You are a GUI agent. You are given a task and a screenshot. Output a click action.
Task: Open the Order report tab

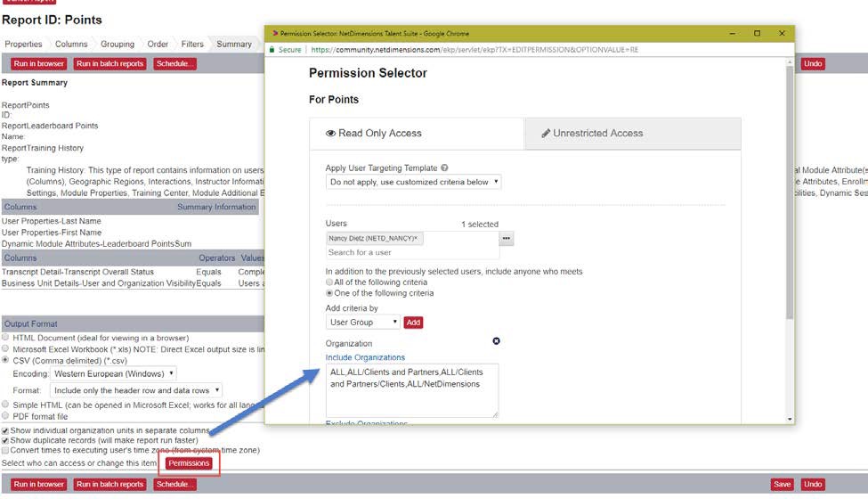[x=158, y=44]
